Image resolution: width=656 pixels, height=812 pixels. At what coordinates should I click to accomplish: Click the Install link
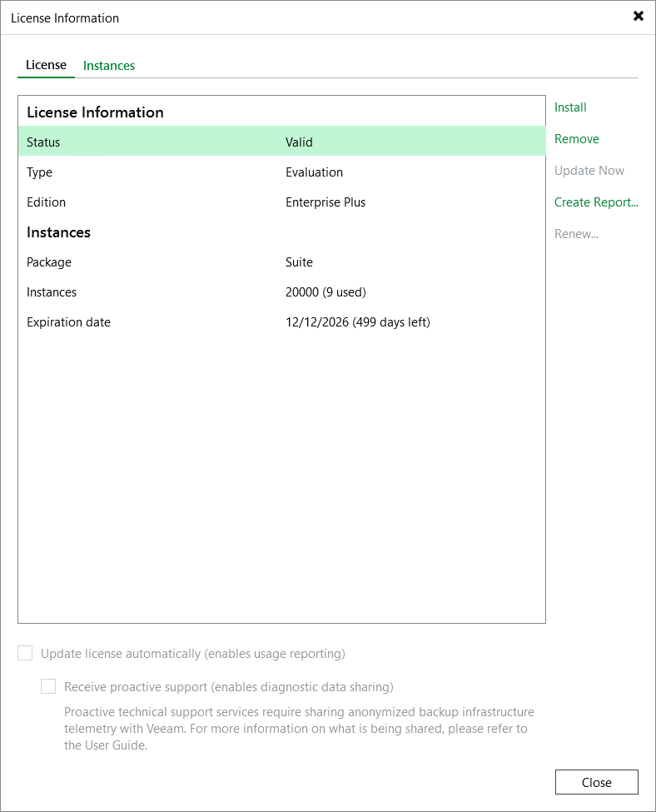point(570,107)
